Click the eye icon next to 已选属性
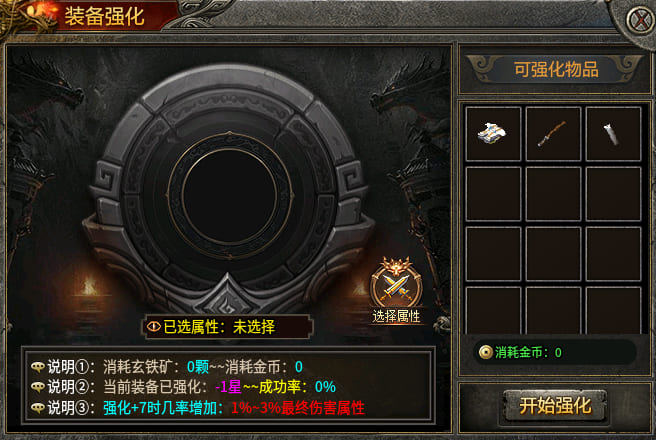The height and width of the screenshot is (440, 656). 154,327
